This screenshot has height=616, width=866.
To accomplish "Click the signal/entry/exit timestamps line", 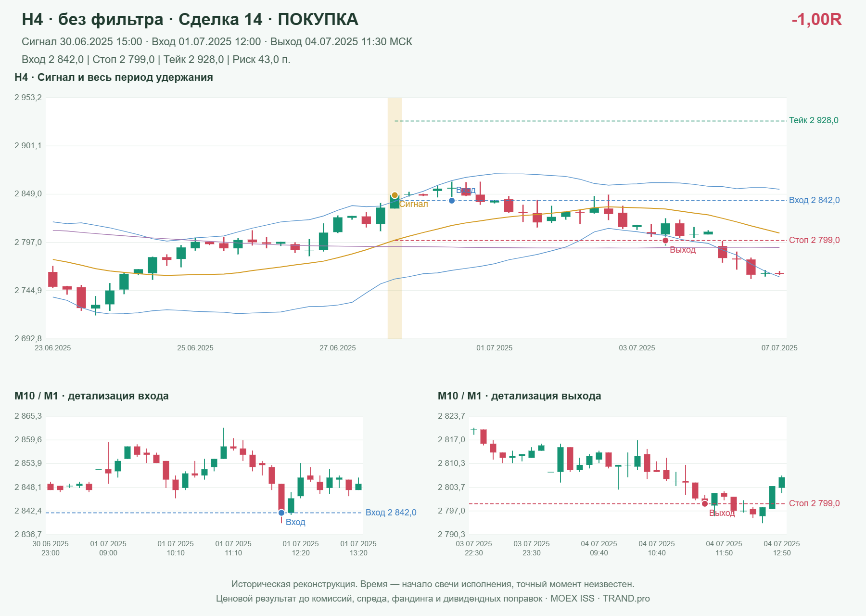I will pyautogui.click(x=217, y=42).
